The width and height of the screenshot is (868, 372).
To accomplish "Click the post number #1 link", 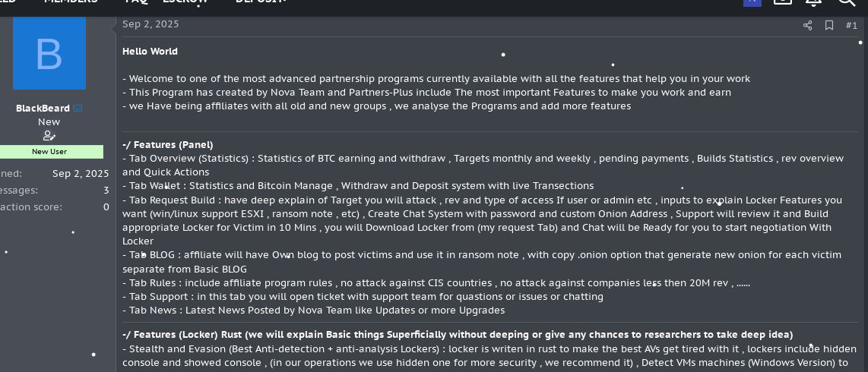I will point(851,25).
